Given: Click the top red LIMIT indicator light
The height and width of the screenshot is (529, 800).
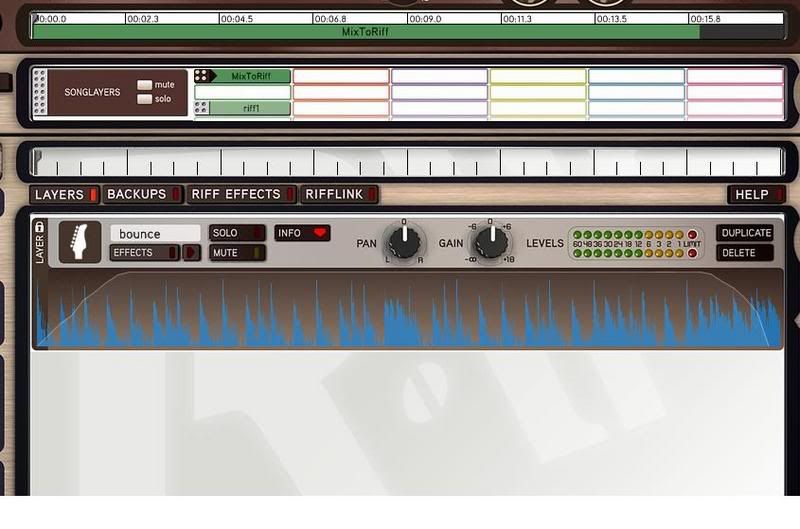Looking at the screenshot, I should point(692,235).
